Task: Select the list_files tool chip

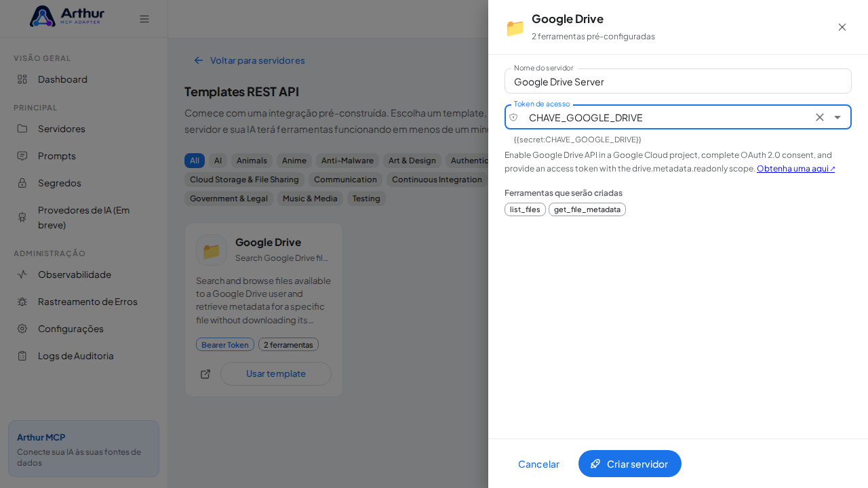Action: tap(525, 209)
